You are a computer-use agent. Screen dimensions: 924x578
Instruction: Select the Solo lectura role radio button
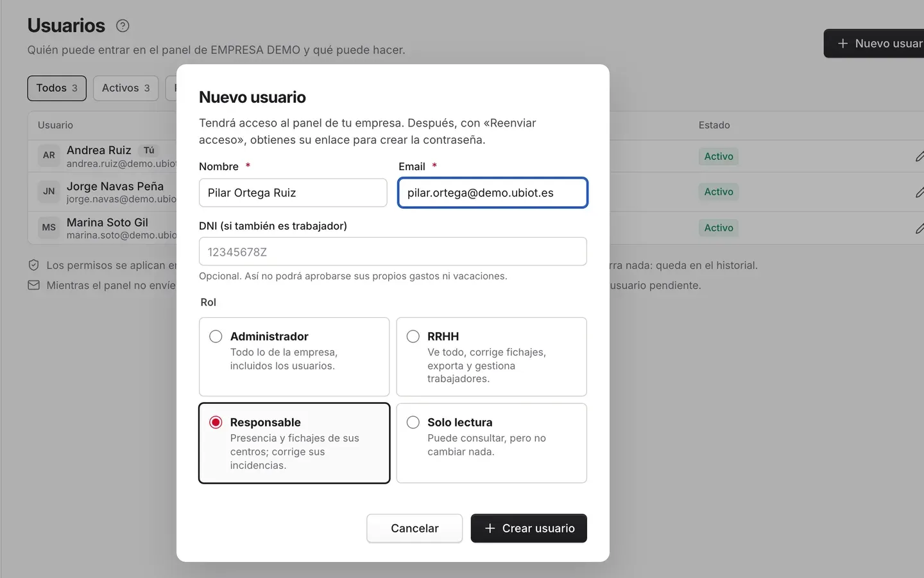pos(413,423)
